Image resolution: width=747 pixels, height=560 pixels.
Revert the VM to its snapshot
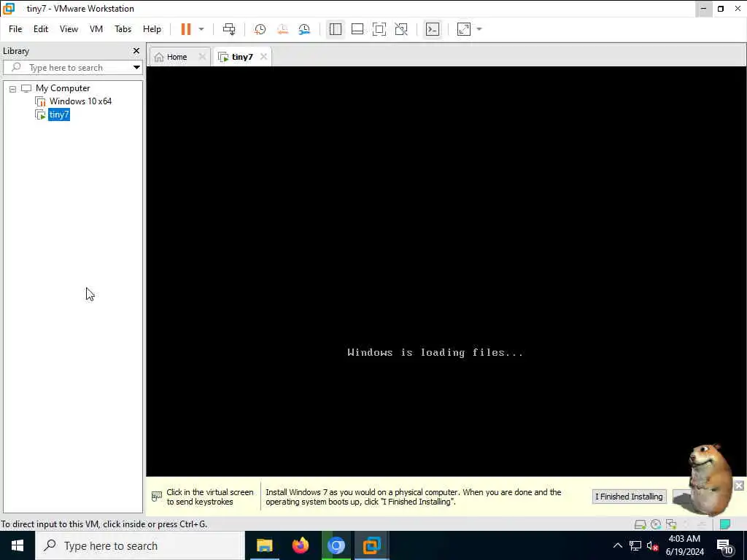pyautogui.click(x=282, y=29)
